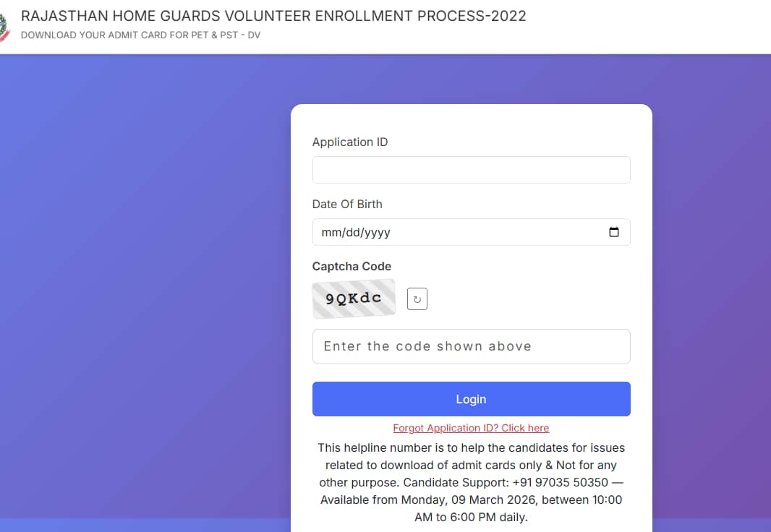Click the Application ID label

click(x=350, y=142)
